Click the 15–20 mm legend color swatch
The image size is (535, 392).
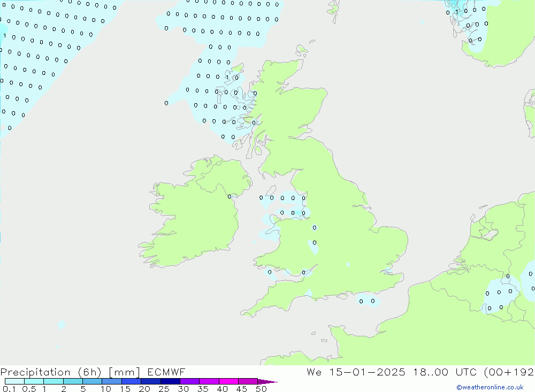coord(132,381)
